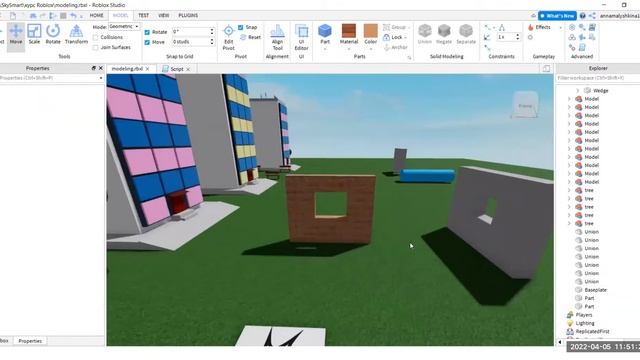Open the Geometric mode dropdown

(x=124, y=27)
